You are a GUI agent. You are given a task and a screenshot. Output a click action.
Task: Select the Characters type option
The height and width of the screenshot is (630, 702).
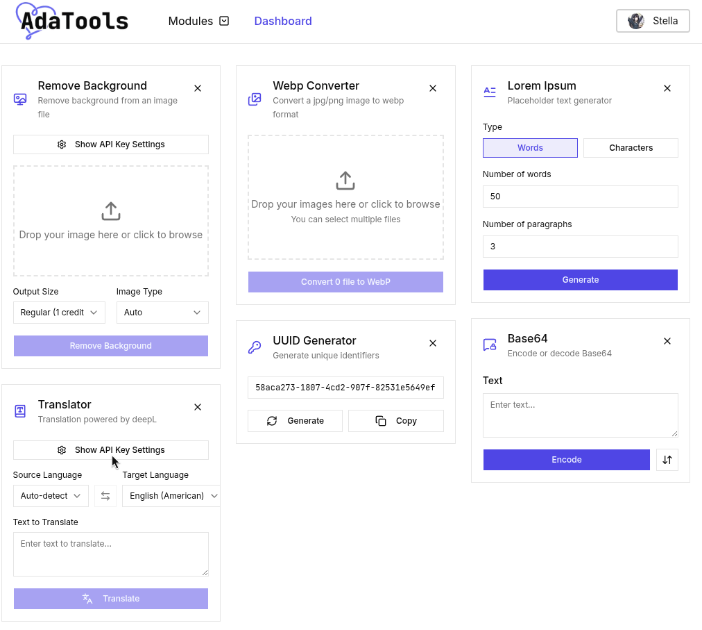630,148
